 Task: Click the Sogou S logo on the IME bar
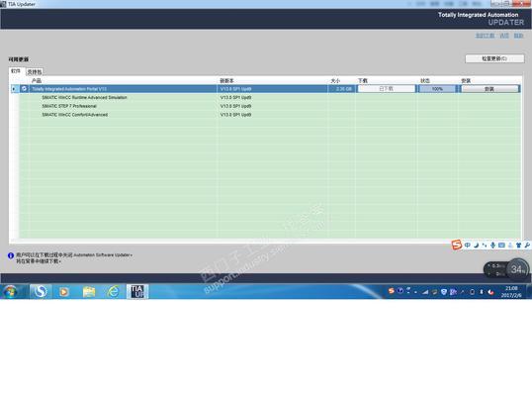click(457, 245)
